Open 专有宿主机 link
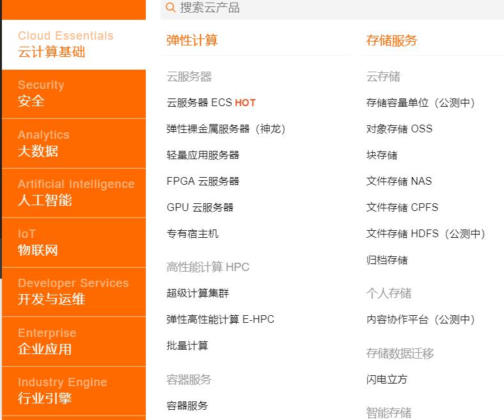This screenshot has height=420, width=504. pos(193,233)
